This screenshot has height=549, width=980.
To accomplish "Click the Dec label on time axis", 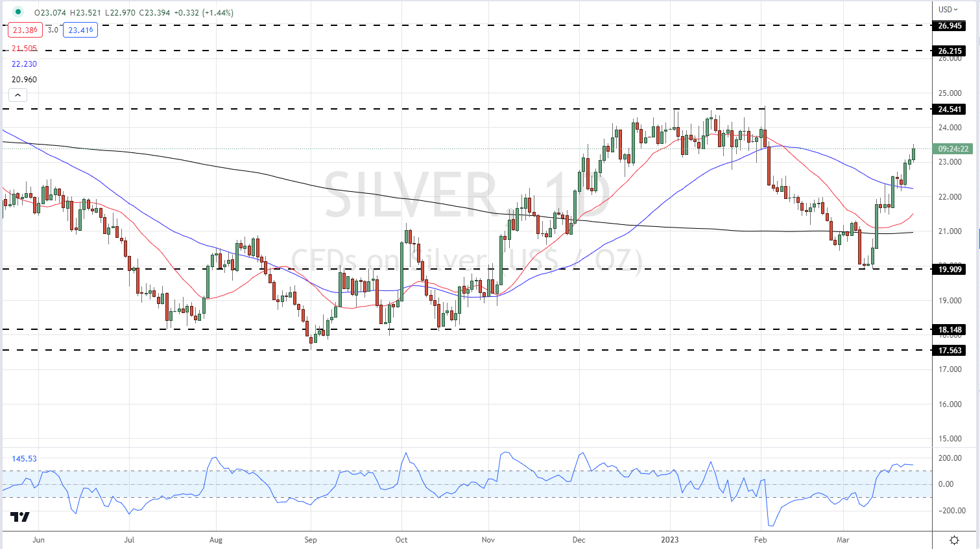I will pyautogui.click(x=579, y=540).
